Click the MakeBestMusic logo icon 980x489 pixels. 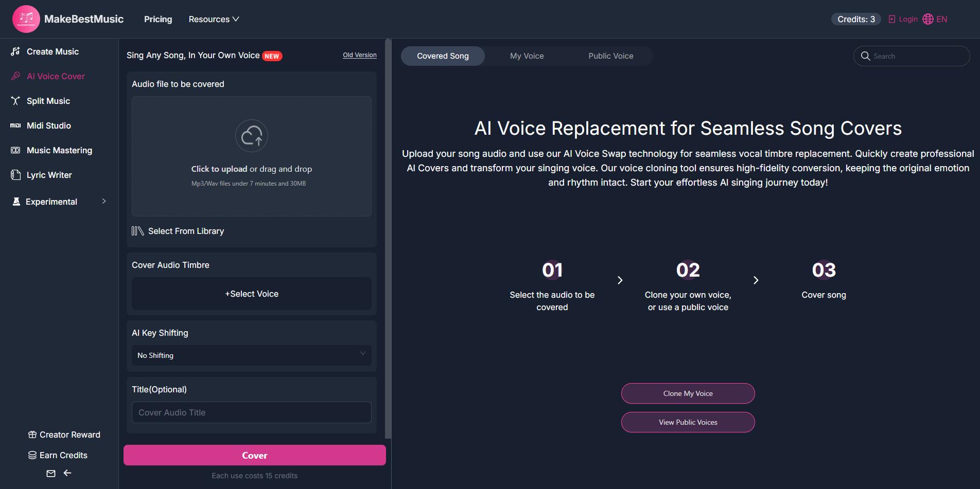tap(26, 19)
